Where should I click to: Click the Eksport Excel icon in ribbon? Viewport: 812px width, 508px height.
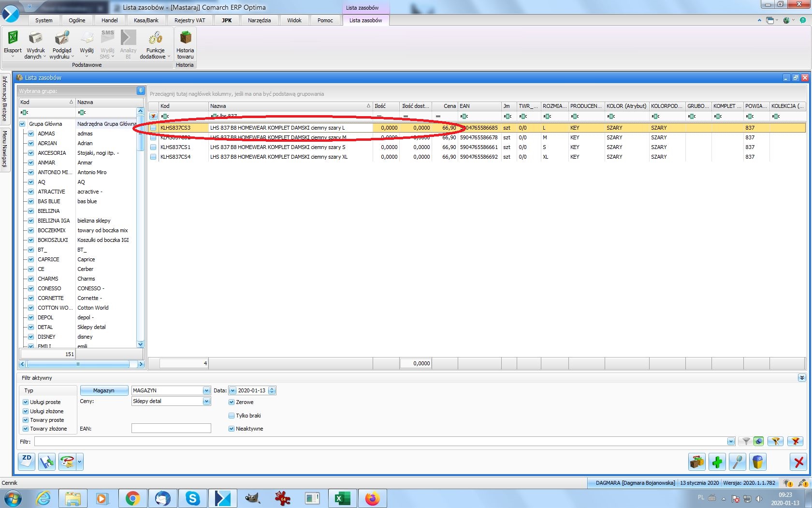[13, 38]
